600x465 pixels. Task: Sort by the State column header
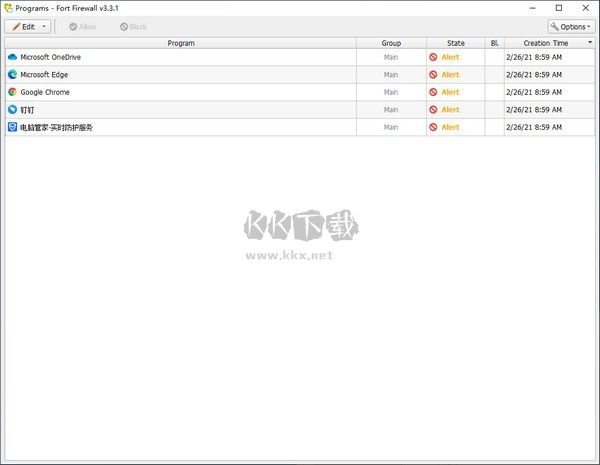455,43
